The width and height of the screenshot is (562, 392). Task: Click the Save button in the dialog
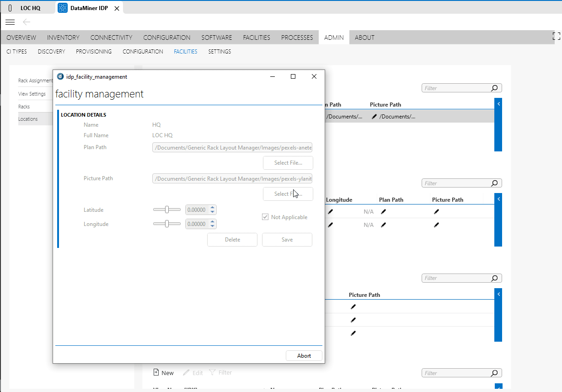click(x=287, y=240)
